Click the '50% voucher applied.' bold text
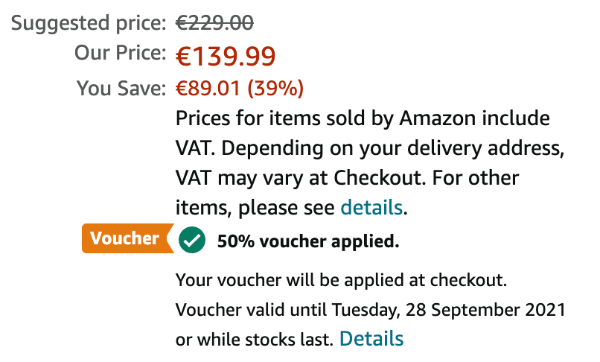600x362 pixels. [x=308, y=241]
